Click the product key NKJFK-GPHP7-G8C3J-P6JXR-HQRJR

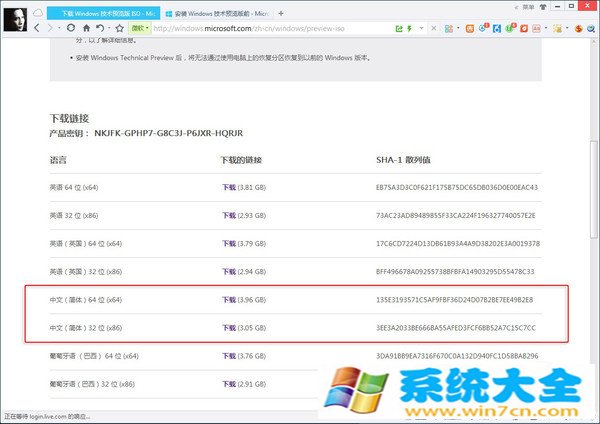coord(168,133)
